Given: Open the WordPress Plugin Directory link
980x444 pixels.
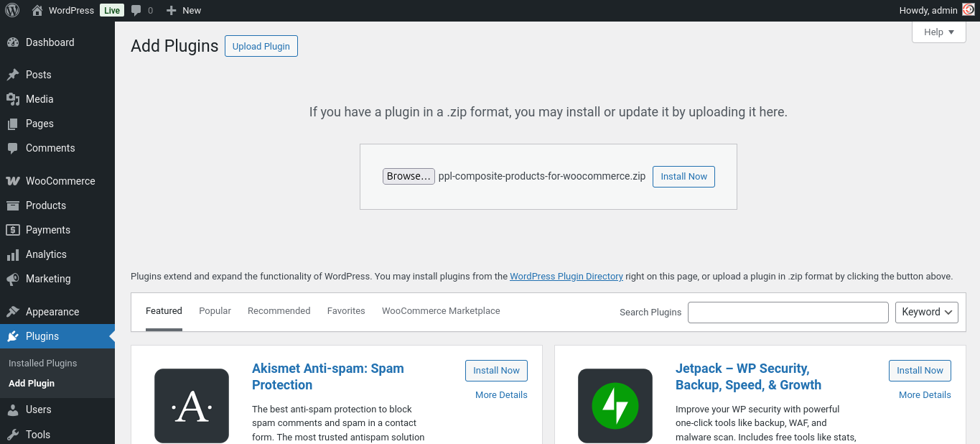Looking at the screenshot, I should tap(566, 276).
